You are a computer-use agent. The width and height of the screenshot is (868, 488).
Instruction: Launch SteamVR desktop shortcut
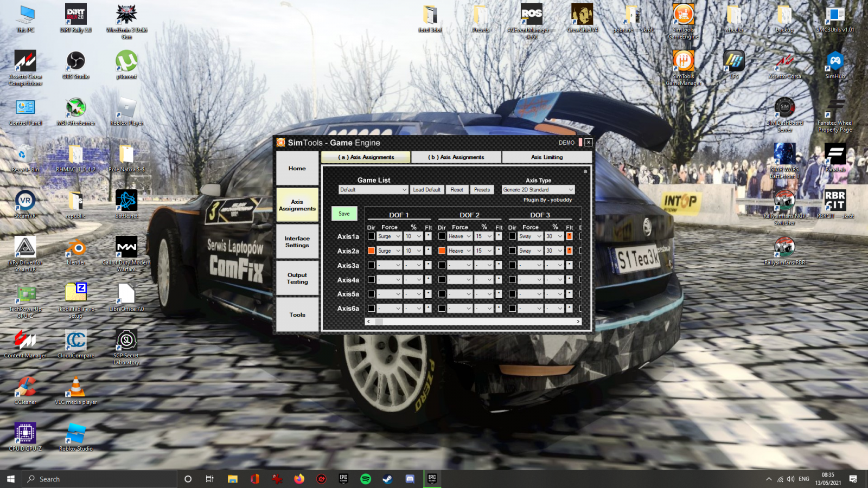25,204
